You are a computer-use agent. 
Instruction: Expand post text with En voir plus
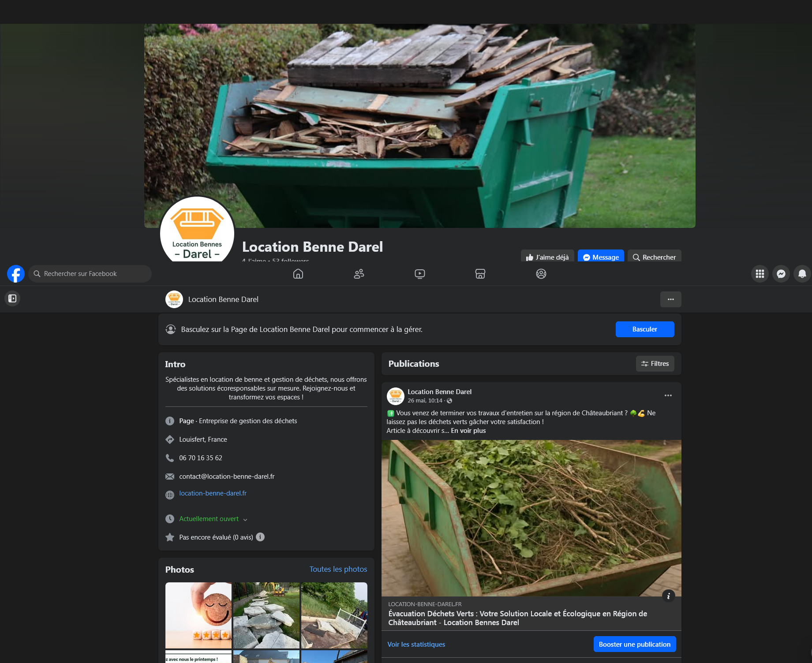point(468,431)
